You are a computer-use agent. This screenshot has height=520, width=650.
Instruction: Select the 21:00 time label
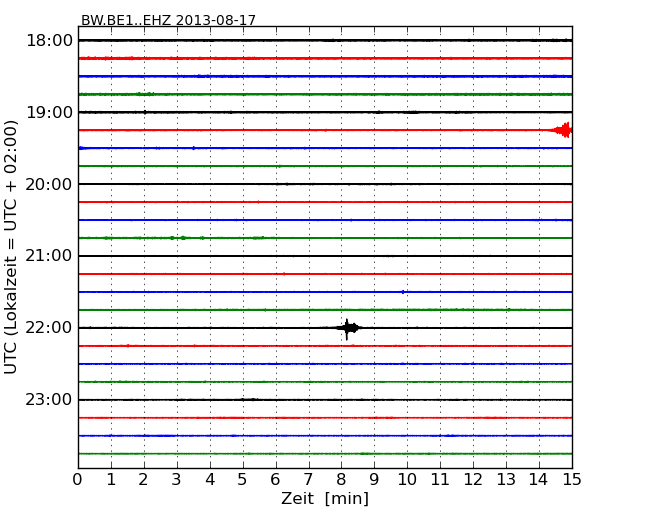[x=49, y=256]
